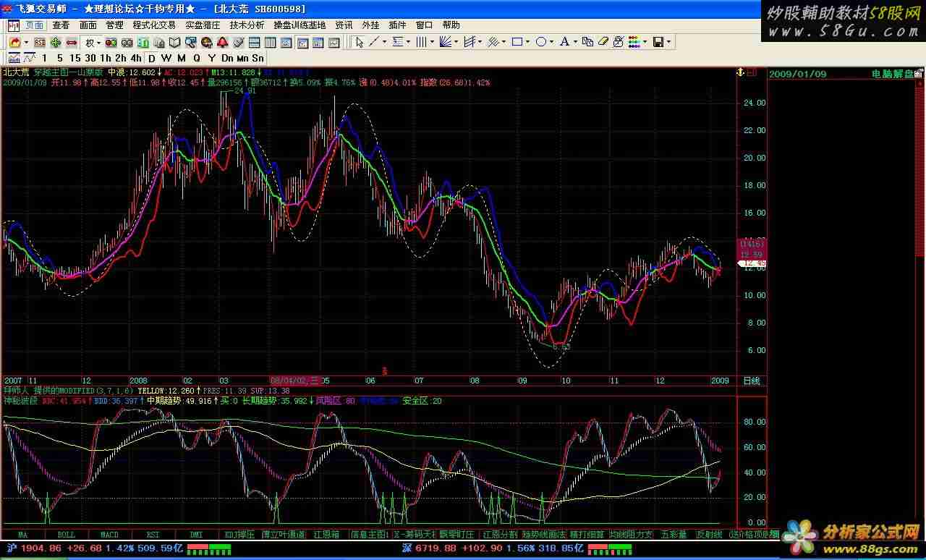Open the 帮助 menu
Viewport: 926px width, 560px height.
click(x=451, y=25)
